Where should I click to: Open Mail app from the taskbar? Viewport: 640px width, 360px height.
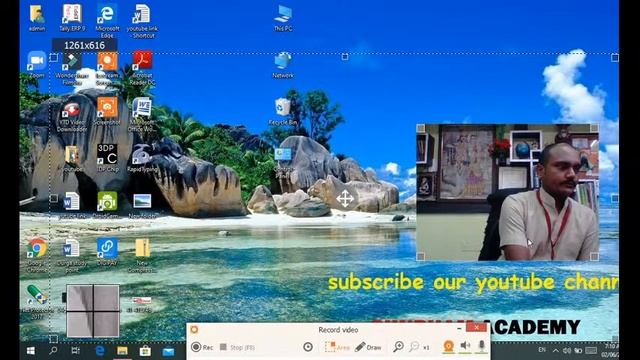point(168,351)
